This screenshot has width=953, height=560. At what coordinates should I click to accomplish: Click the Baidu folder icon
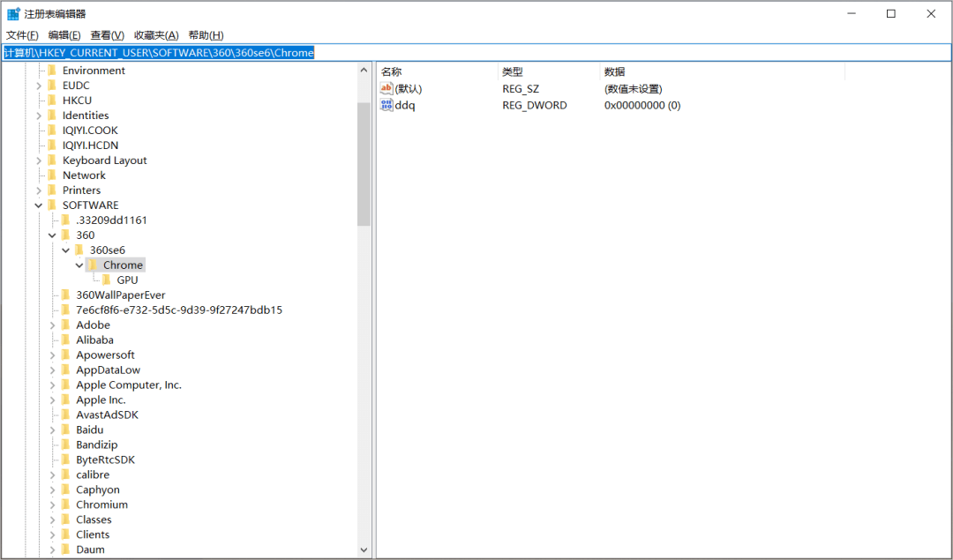[65, 430]
